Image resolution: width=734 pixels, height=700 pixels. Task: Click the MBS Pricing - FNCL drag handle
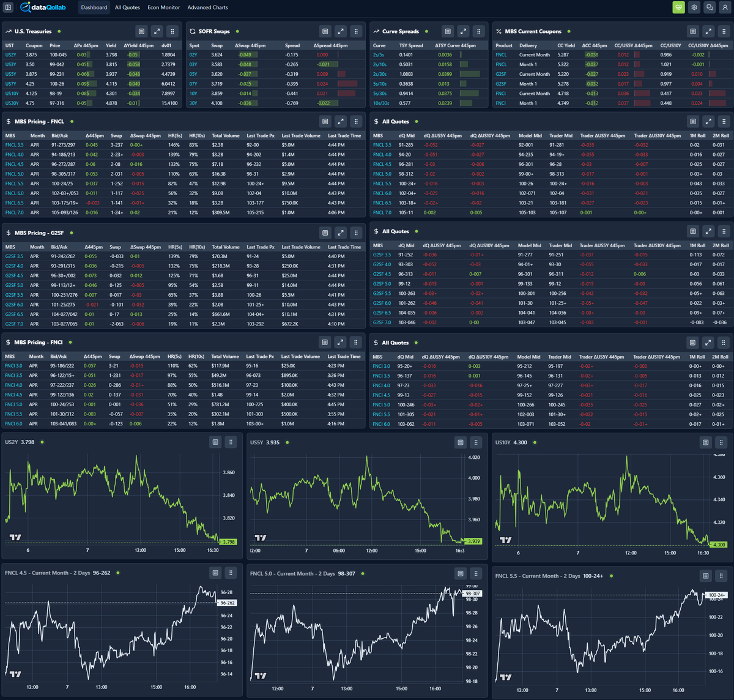[357, 121]
